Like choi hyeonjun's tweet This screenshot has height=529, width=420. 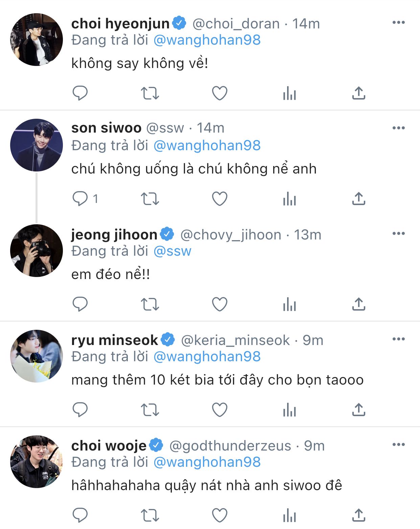219,93
